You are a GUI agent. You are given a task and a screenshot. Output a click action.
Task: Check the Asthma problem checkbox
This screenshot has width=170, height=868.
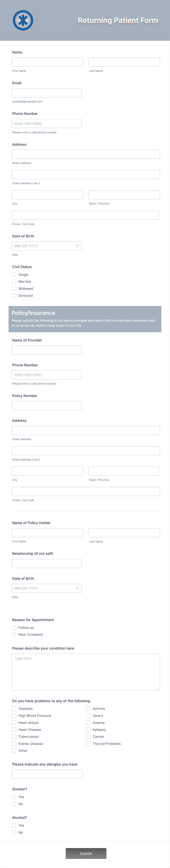(88, 709)
